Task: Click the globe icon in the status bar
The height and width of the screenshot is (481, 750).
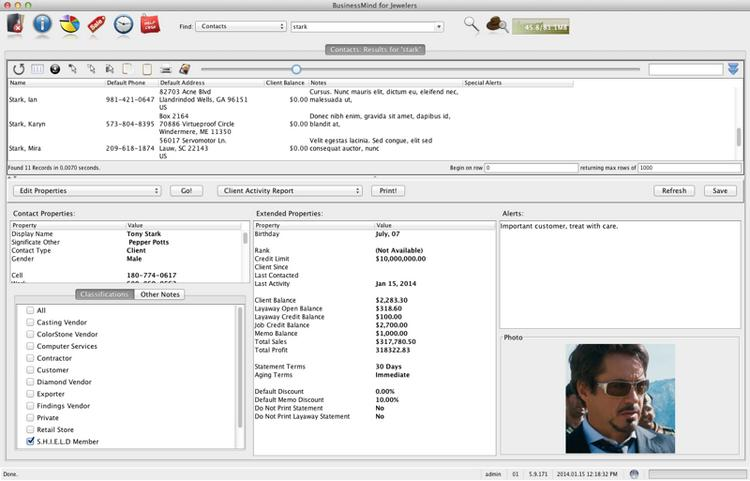Action: (x=634, y=474)
